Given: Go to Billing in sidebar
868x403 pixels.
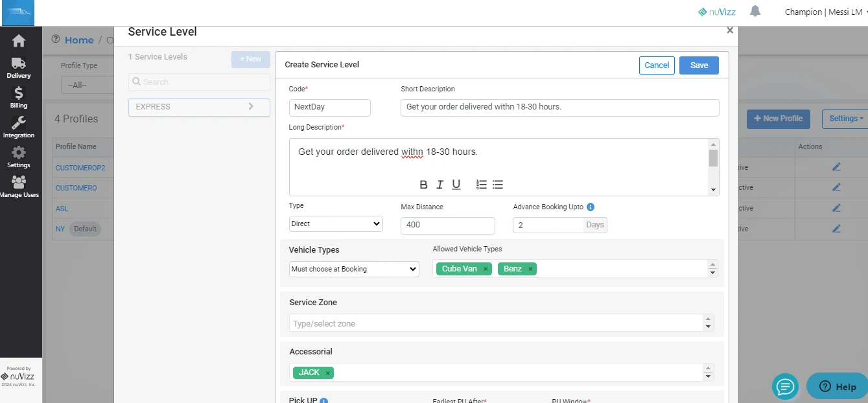Looking at the screenshot, I should pos(19,97).
